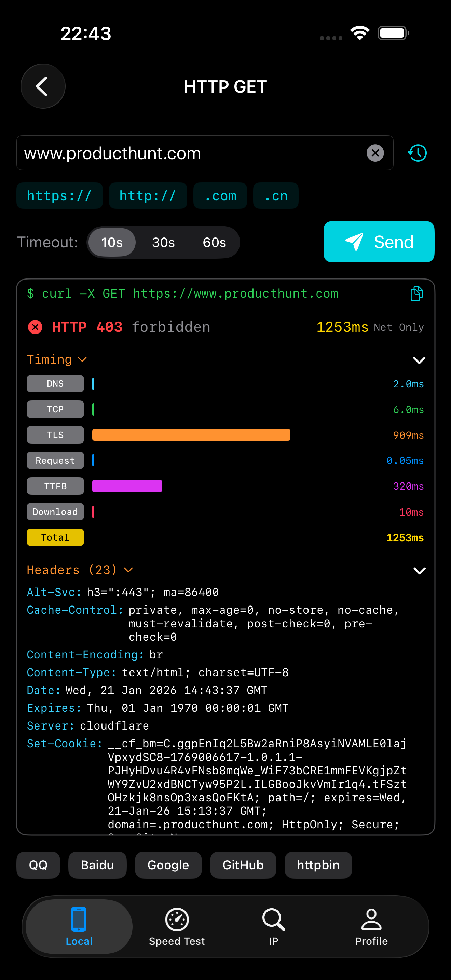Switch to the Profile tab label

click(x=371, y=941)
